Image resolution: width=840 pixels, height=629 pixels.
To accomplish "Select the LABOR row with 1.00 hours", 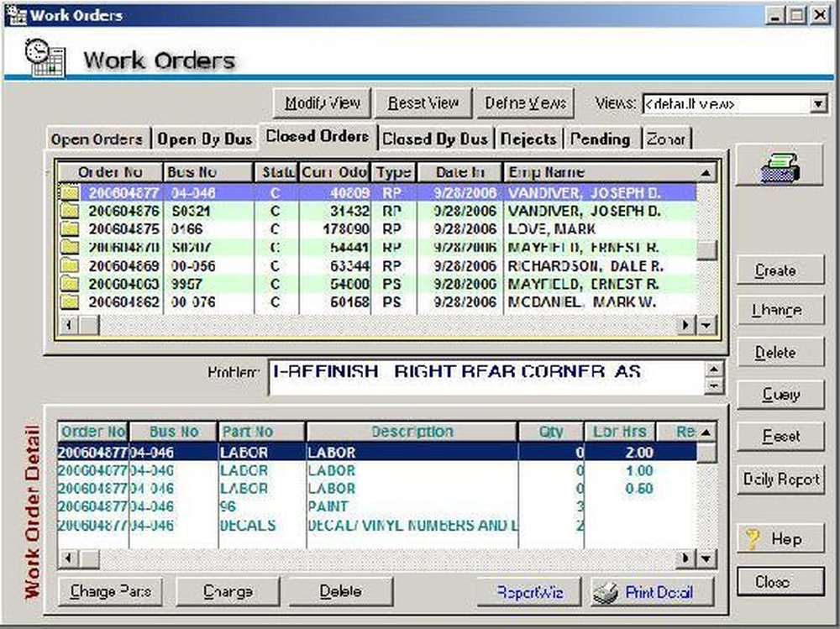I will 377,470.
